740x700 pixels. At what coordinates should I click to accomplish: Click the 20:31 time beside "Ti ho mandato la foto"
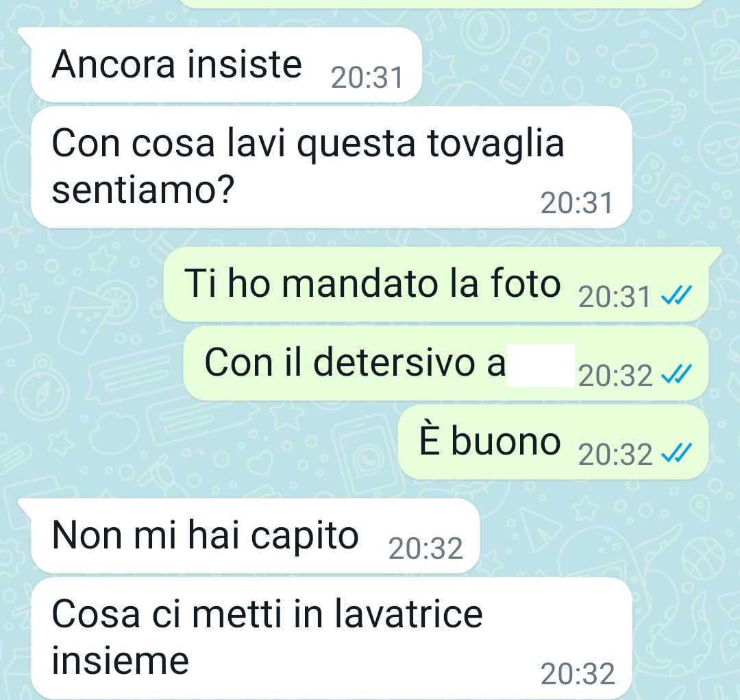[x=615, y=297]
